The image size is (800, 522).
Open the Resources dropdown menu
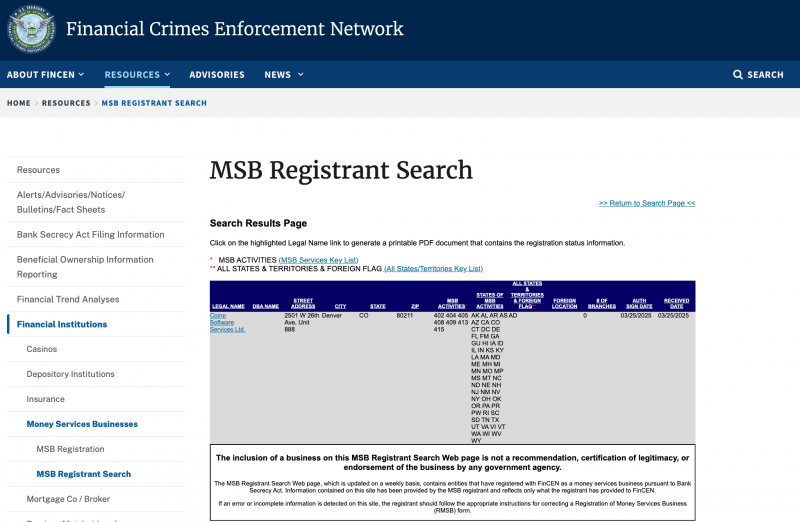click(x=137, y=75)
